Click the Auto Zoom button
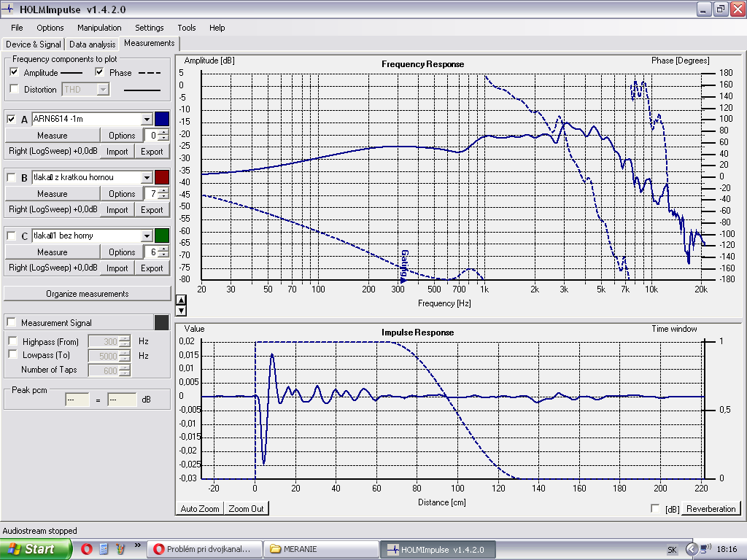 pos(200,508)
